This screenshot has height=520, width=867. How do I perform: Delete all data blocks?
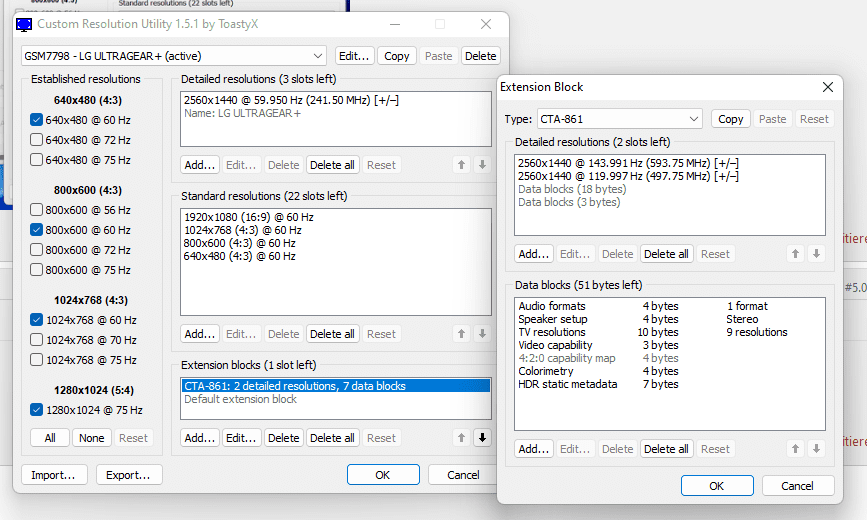click(x=666, y=449)
